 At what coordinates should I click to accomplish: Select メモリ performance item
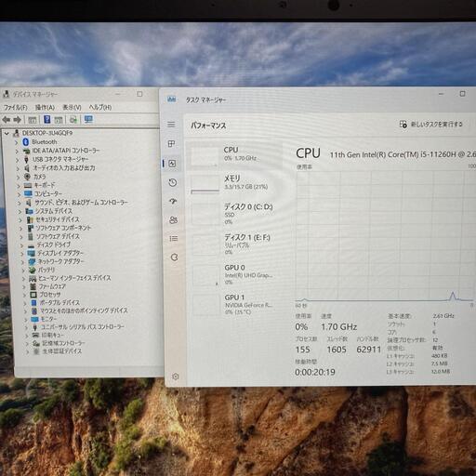coord(235,183)
